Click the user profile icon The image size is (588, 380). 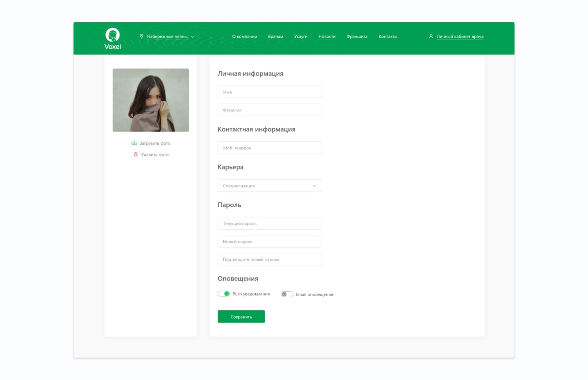[x=431, y=36]
